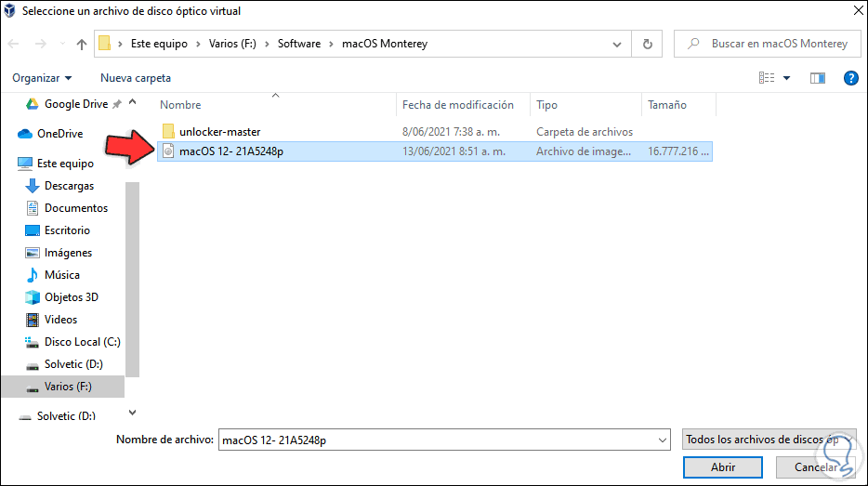Open recent locations dropdown arrow
Screen dimensions: 868x486
click(x=62, y=44)
